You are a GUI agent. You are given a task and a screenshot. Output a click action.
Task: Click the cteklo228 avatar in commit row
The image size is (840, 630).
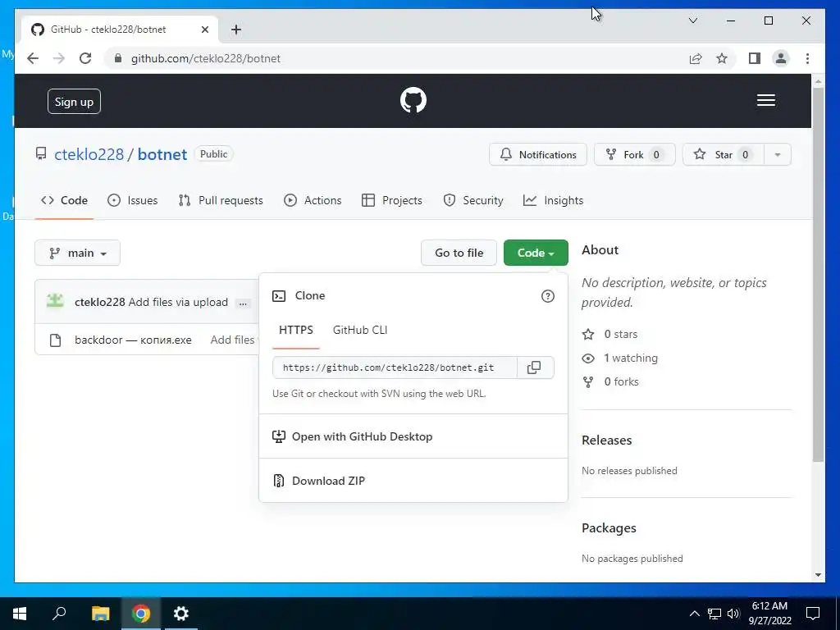(x=55, y=302)
